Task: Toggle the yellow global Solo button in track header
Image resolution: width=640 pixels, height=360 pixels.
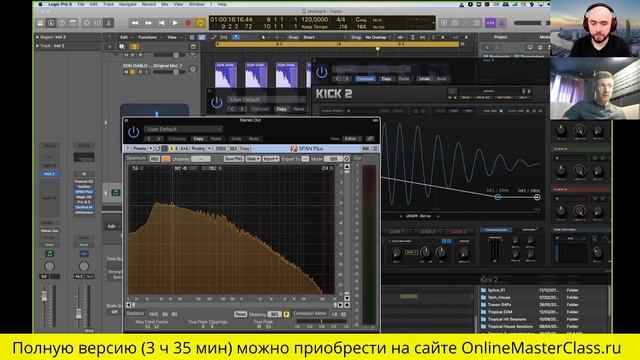Action: pyautogui.click(x=134, y=47)
